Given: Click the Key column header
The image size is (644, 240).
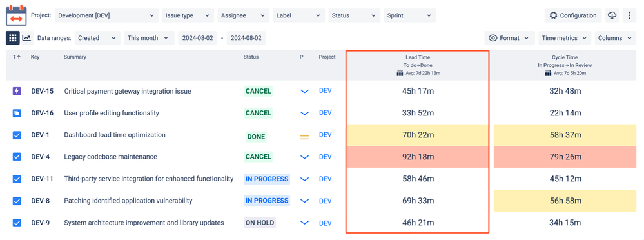Looking at the screenshot, I should 35,57.
